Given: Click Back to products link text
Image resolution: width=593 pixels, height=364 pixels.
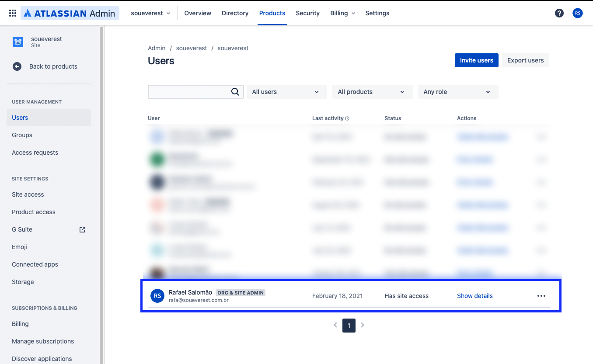Looking at the screenshot, I should click(53, 66).
